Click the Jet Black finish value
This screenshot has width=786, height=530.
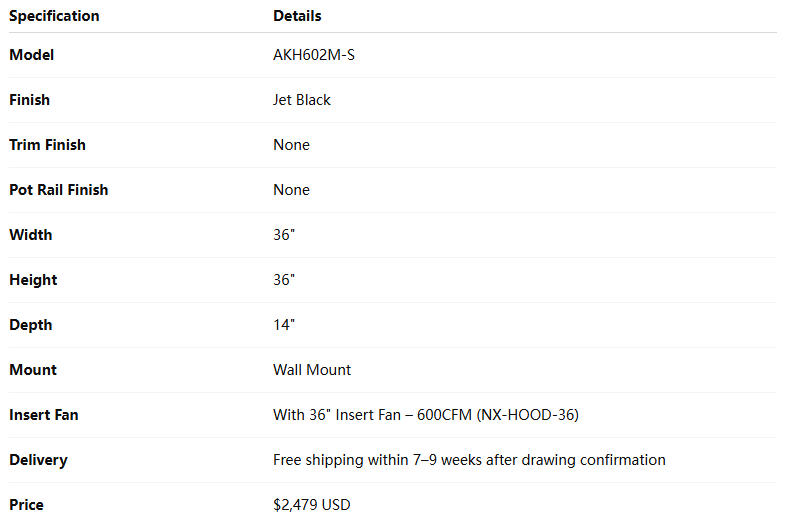pos(302,100)
